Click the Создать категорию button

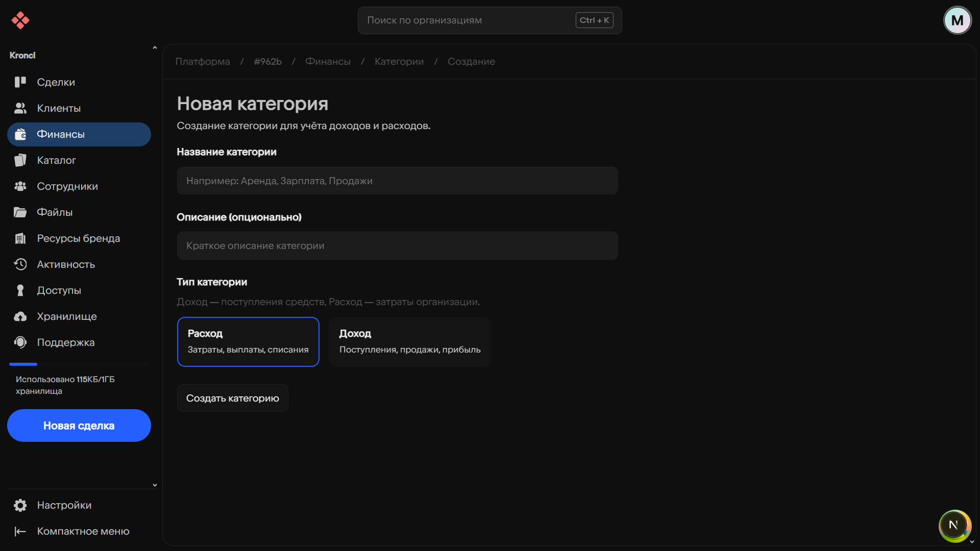click(x=233, y=398)
